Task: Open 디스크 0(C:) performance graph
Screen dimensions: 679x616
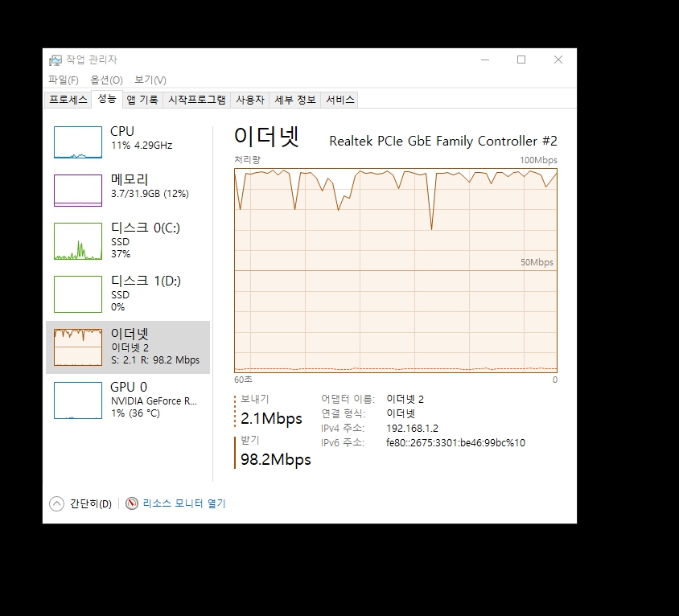Action: [128, 241]
